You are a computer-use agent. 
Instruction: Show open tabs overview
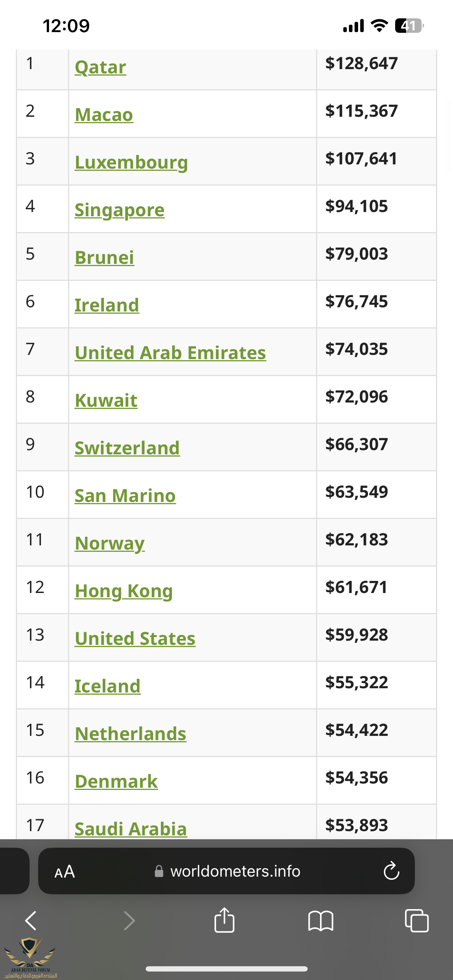[417, 921]
